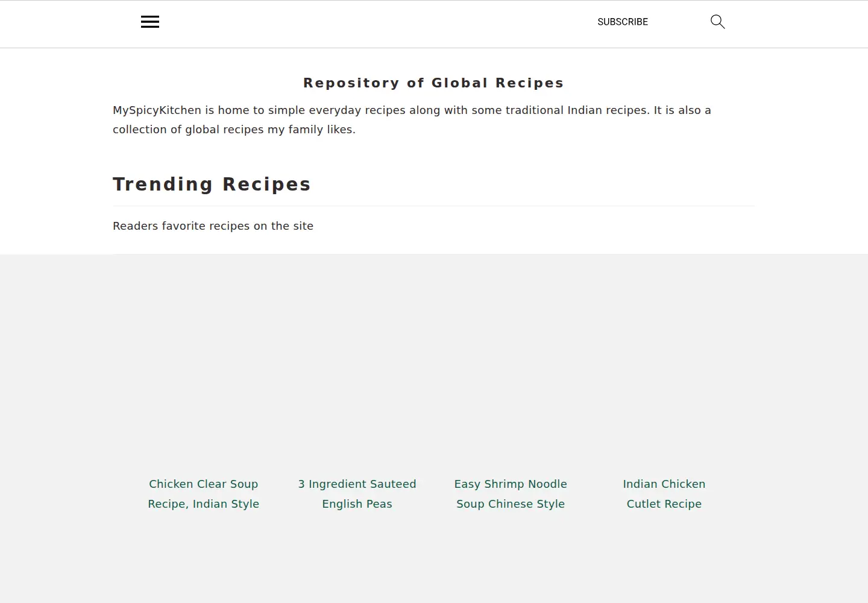Open the hamburger menu icon
Screen dimensions: 868x603
[150, 22]
